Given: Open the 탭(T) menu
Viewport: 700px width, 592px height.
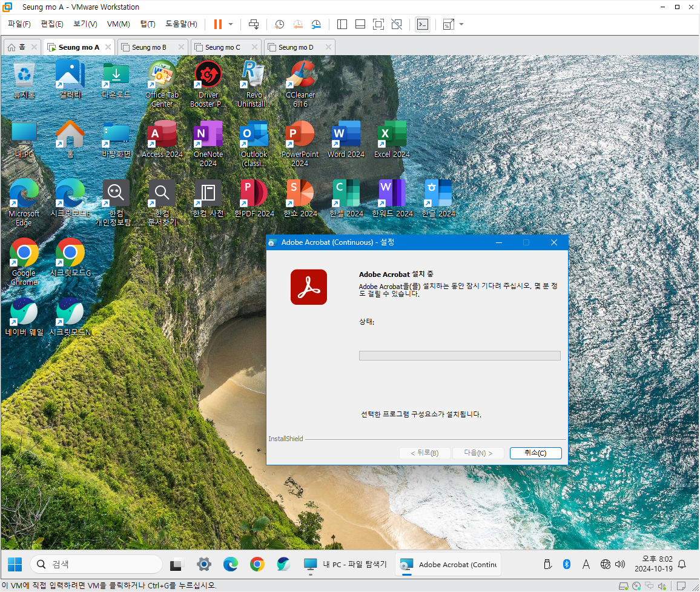Looking at the screenshot, I should pos(148,24).
